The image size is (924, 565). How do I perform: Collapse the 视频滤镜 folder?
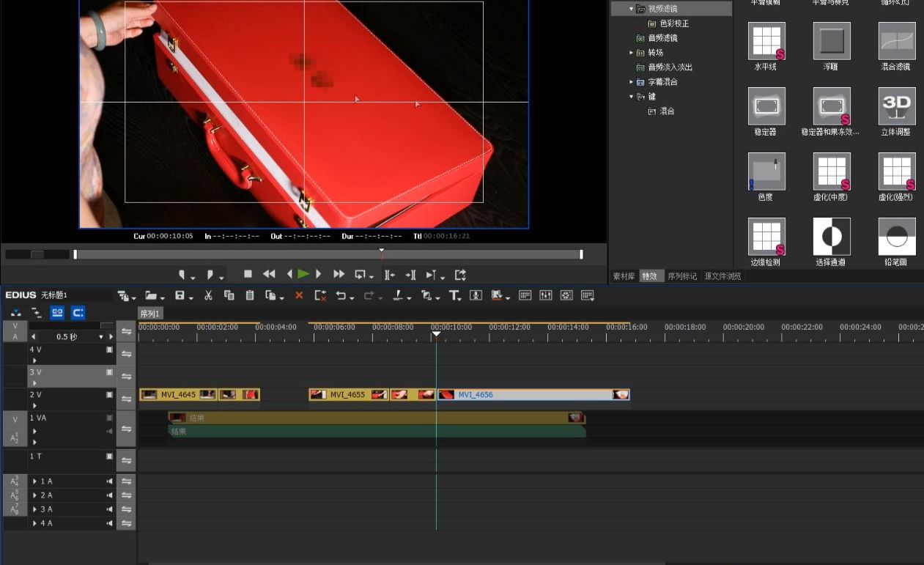(632, 9)
